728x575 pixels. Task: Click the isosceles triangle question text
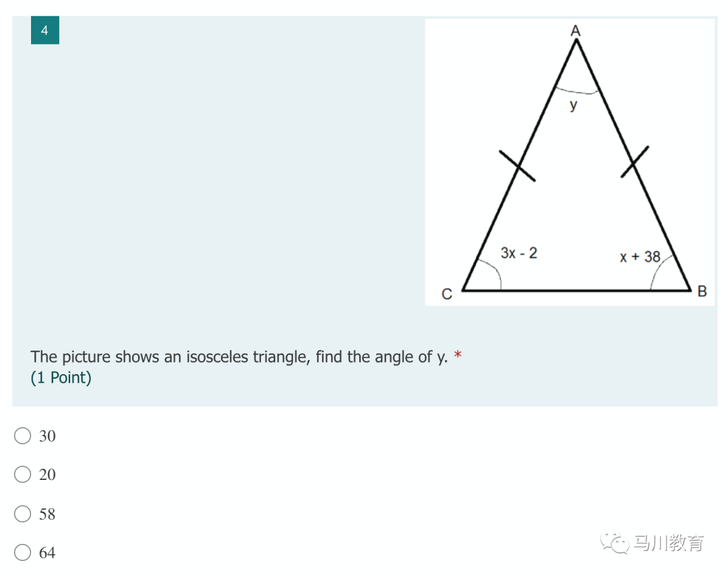tap(239, 357)
